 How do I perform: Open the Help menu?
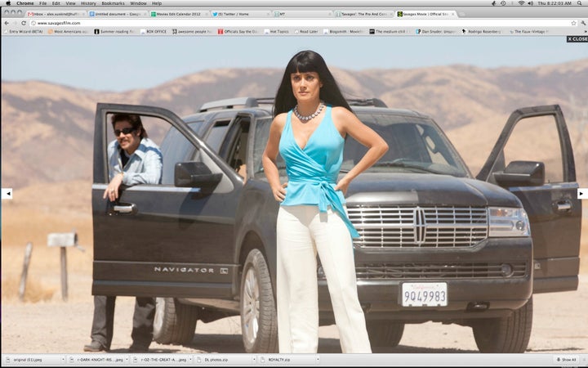[157, 3]
